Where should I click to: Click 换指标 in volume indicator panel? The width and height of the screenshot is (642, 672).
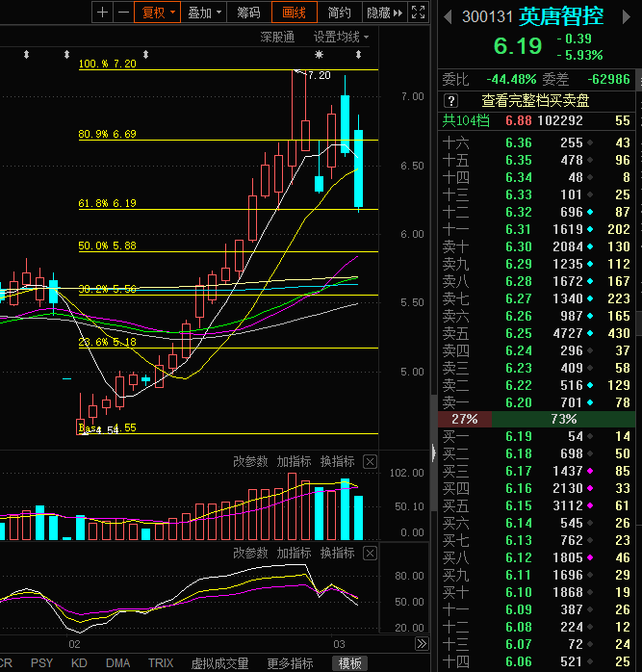pos(337,461)
